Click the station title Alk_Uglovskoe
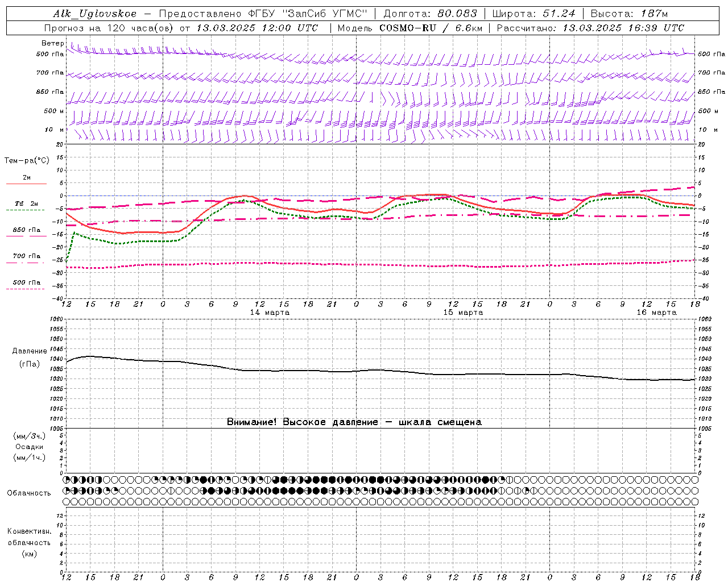 (x=95, y=14)
